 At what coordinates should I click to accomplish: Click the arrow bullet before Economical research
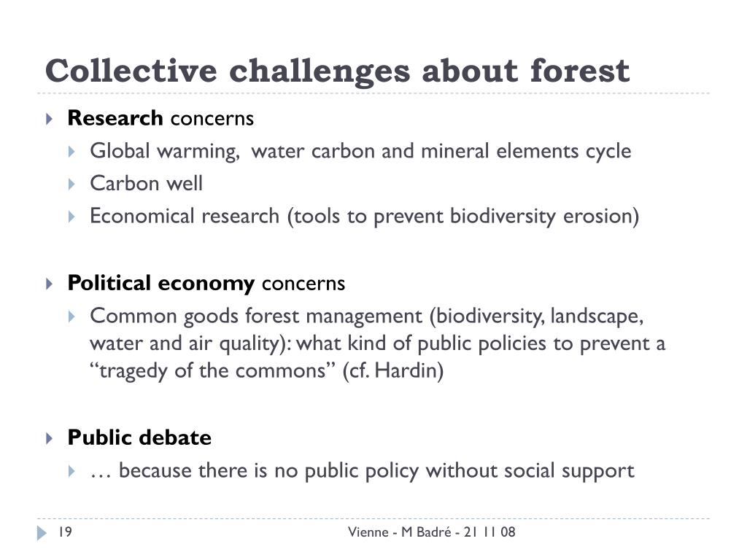click(x=71, y=217)
